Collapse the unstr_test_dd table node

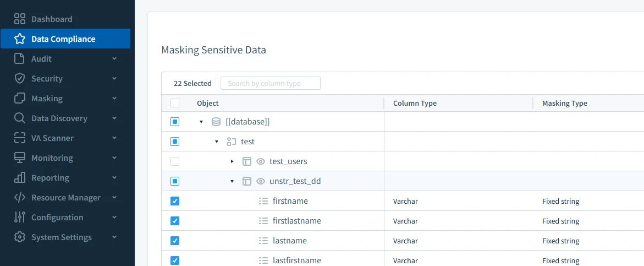click(232, 181)
